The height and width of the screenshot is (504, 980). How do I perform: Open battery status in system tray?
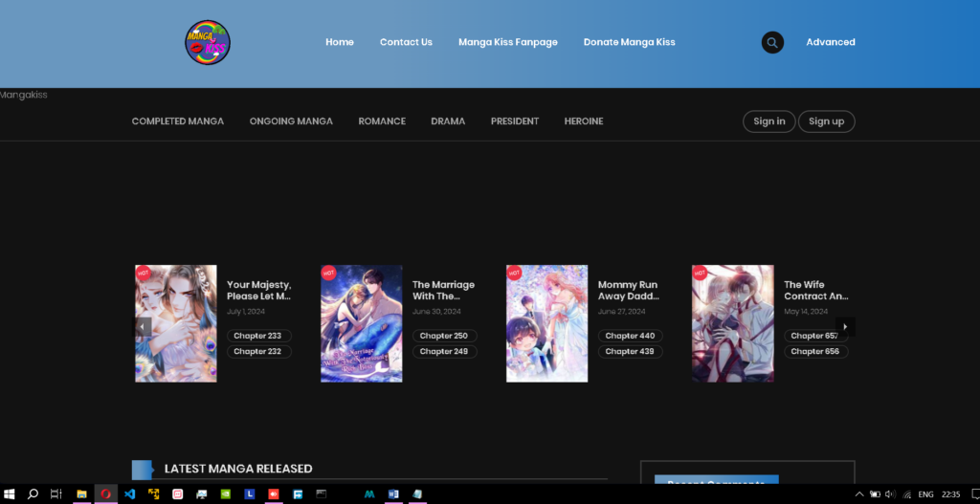(875, 494)
